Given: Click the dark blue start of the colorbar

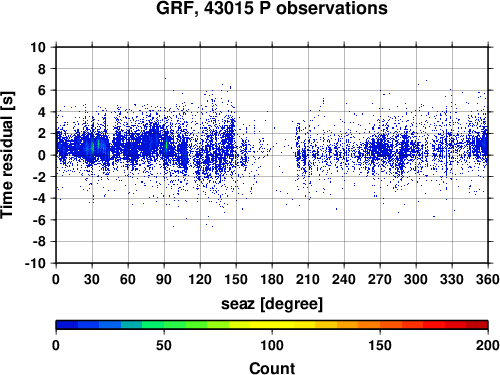Looking at the screenshot, I should click(x=67, y=325).
